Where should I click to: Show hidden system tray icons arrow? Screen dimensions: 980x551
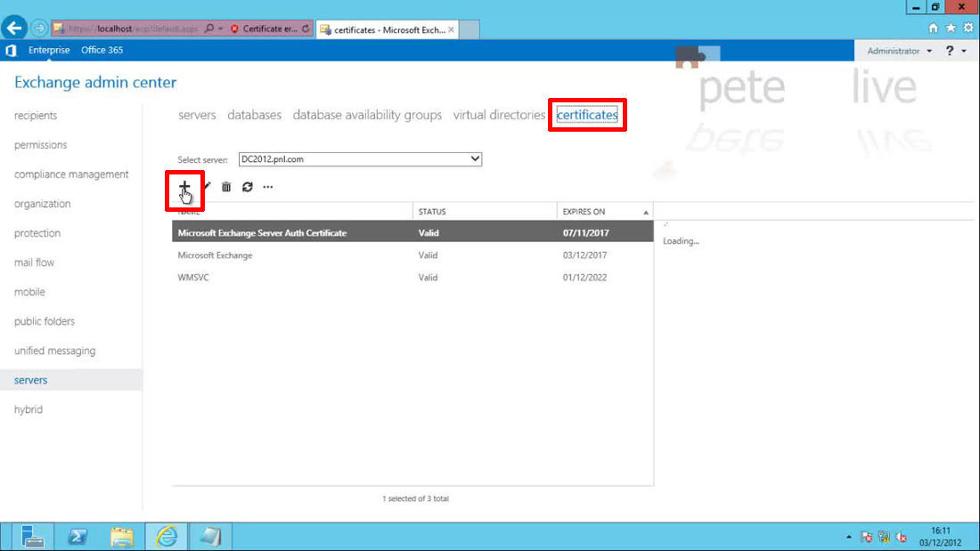[849, 537]
